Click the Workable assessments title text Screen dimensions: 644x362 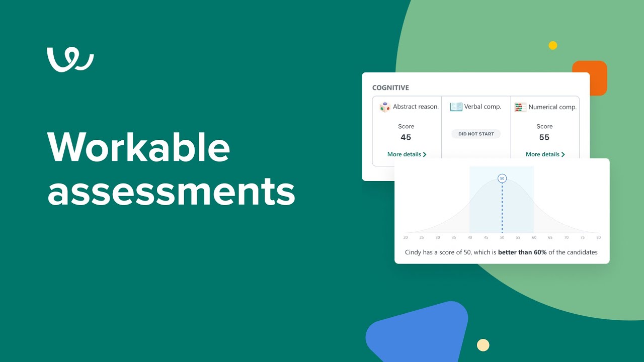coord(171,169)
